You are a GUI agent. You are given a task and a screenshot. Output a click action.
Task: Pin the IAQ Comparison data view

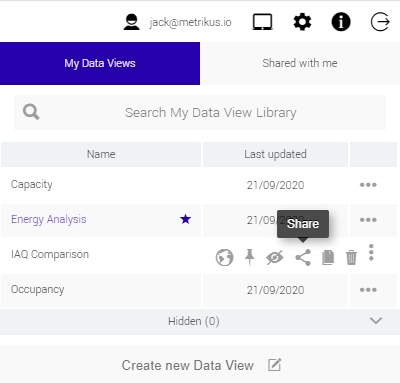(249, 257)
